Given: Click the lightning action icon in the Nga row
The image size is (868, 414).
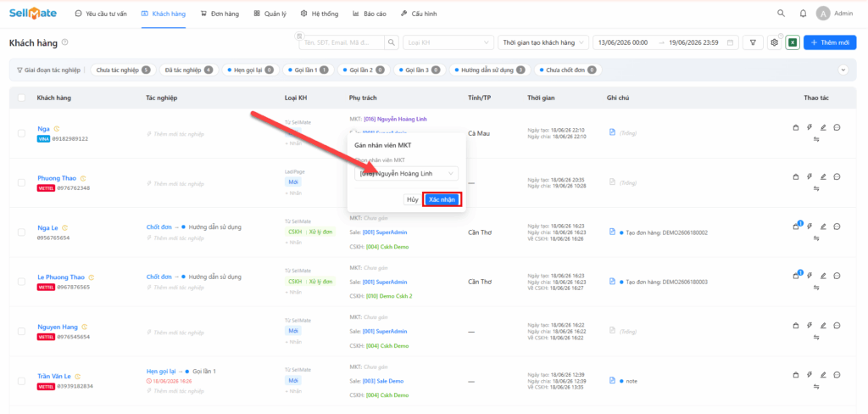Looking at the screenshot, I should (810, 127).
